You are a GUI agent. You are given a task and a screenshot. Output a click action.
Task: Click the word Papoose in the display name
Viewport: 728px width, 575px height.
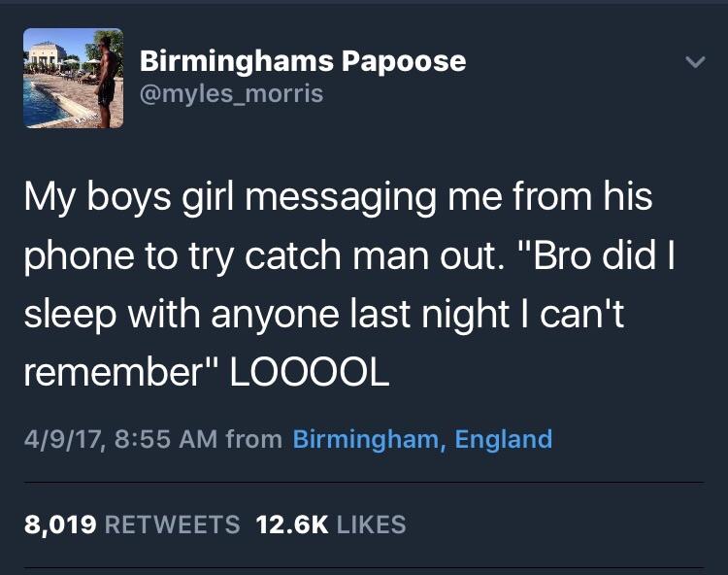click(404, 63)
